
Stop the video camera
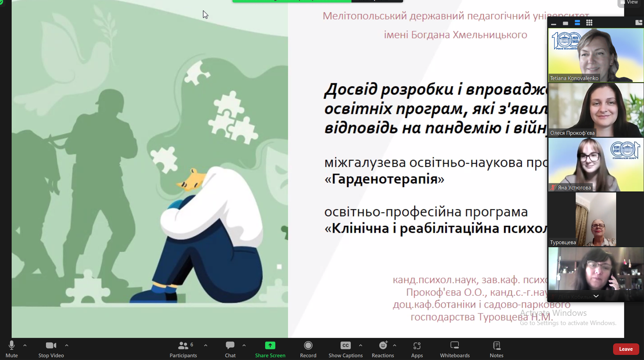click(51, 349)
